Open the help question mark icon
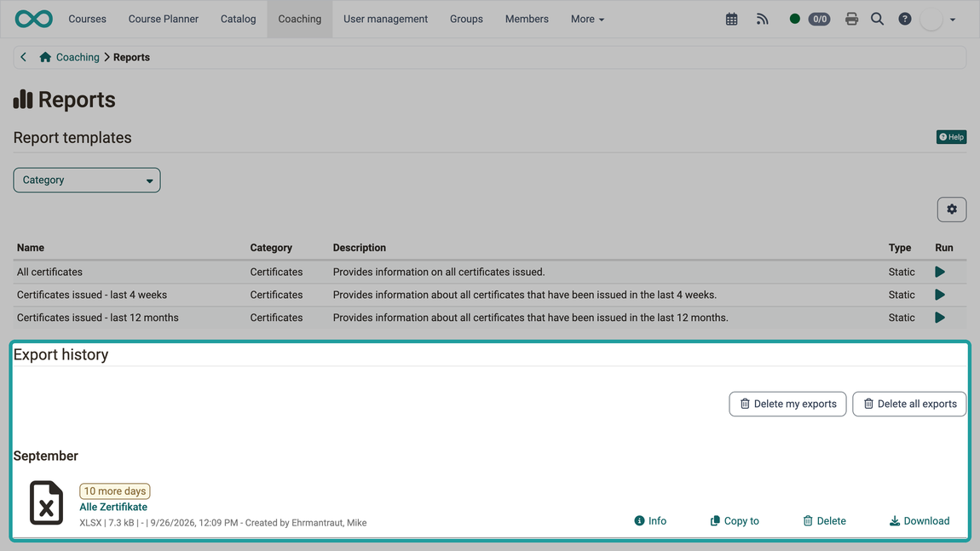 (x=904, y=20)
